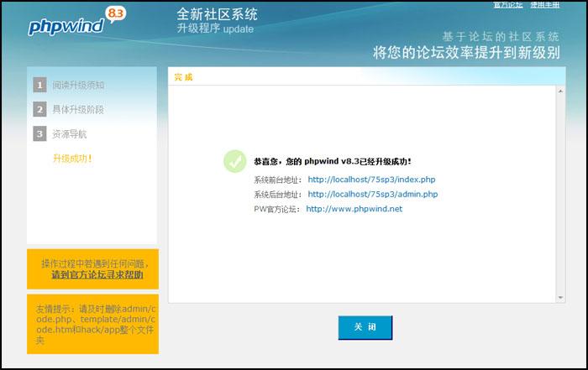This screenshot has height=370, width=588.
Task: Click the 全新社区系统 heading
Action: tap(217, 14)
